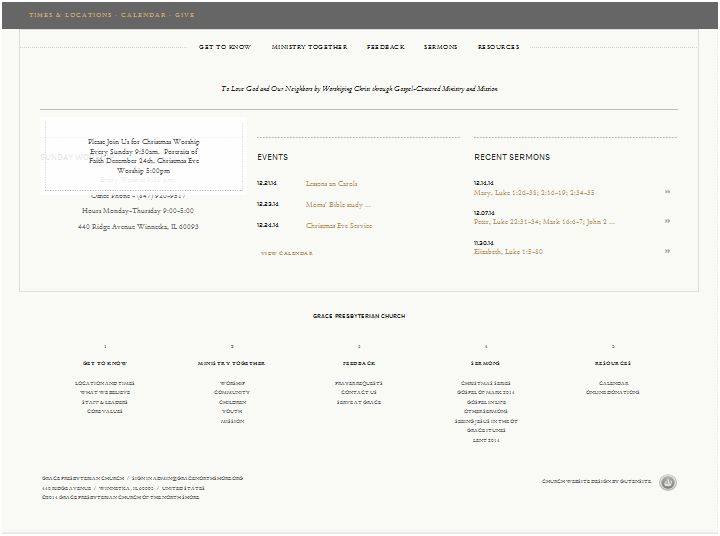Open Community in the footer
This screenshot has height=536, width=720.
[x=232, y=393]
